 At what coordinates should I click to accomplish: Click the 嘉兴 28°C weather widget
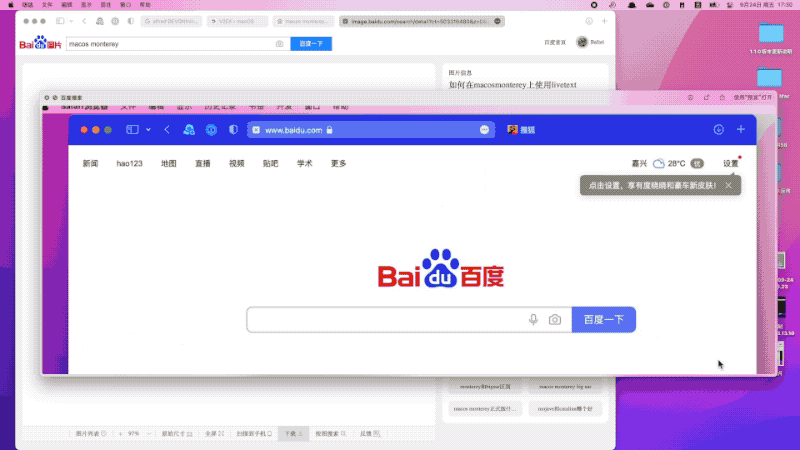tap(667, 163)
